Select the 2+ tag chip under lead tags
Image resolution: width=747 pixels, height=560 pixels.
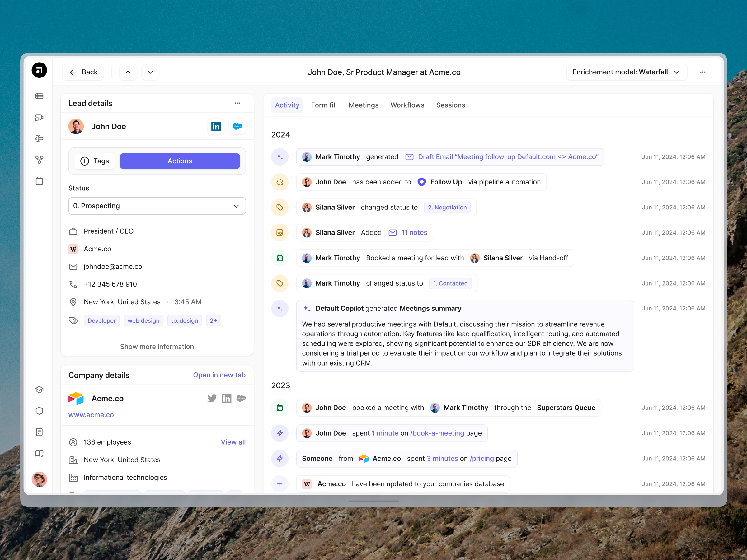click(214, 320)
